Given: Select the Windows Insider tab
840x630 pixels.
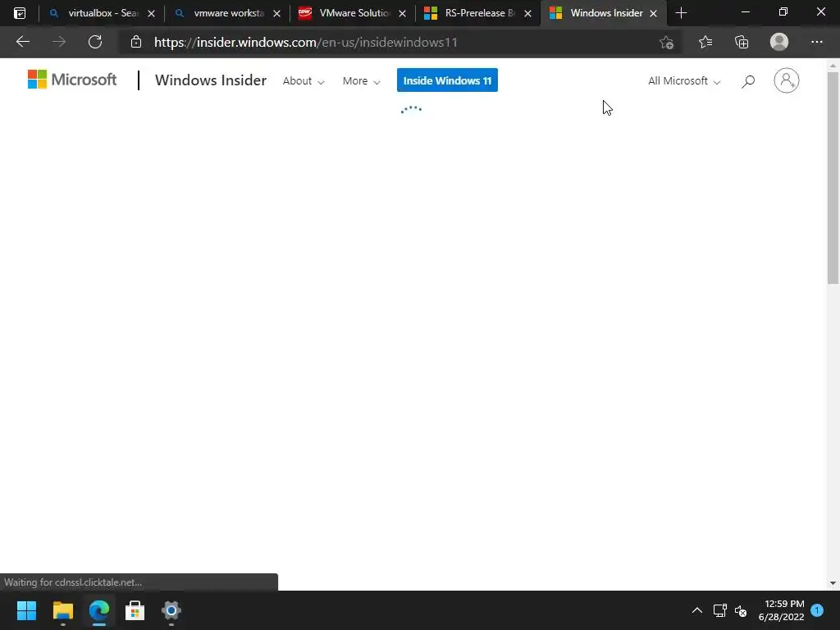Looking at the screenshot, I should (x=603, y=13).
